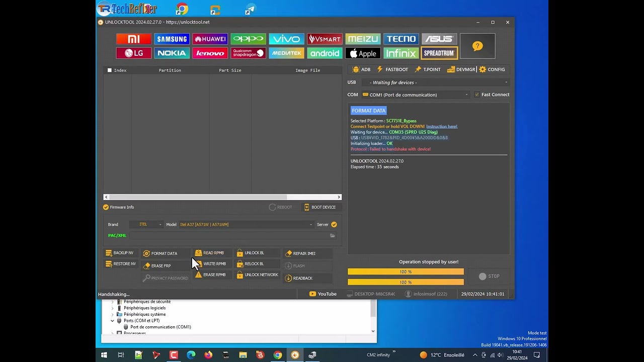Select the Vivo brand icon
644x362 pixels.
(x=286, y=39)
